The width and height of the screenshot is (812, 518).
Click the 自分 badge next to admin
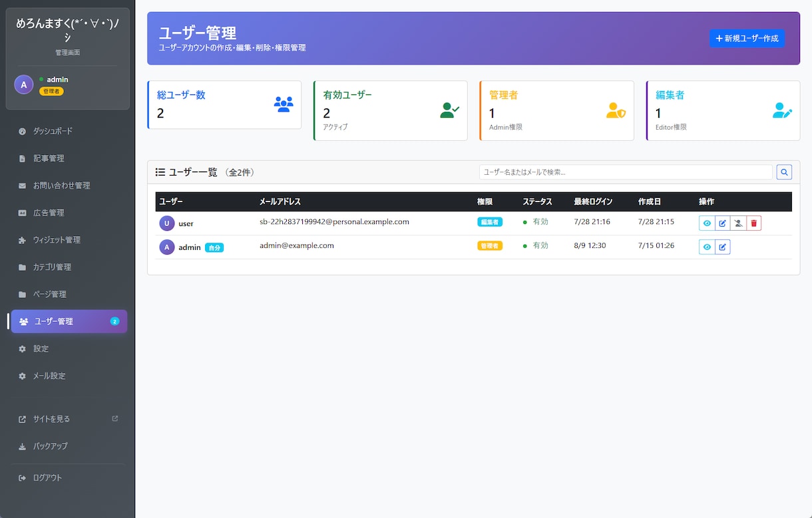tap(214, 247)
